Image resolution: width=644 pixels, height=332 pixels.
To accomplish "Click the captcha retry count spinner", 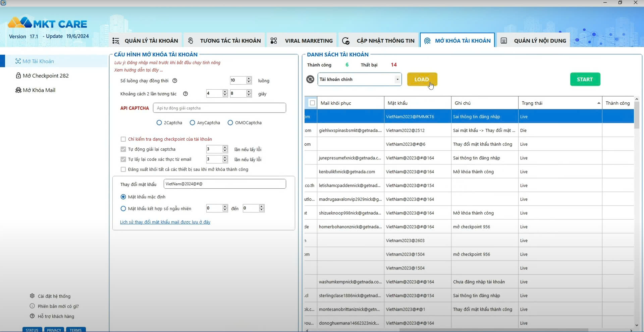I will 225,149.
